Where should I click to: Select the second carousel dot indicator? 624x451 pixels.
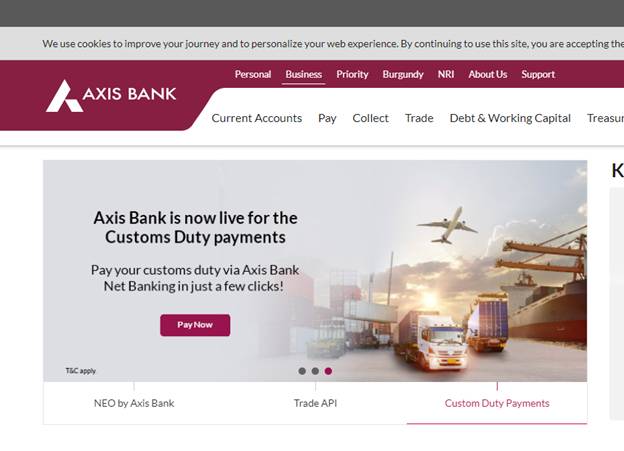(315, 371)
